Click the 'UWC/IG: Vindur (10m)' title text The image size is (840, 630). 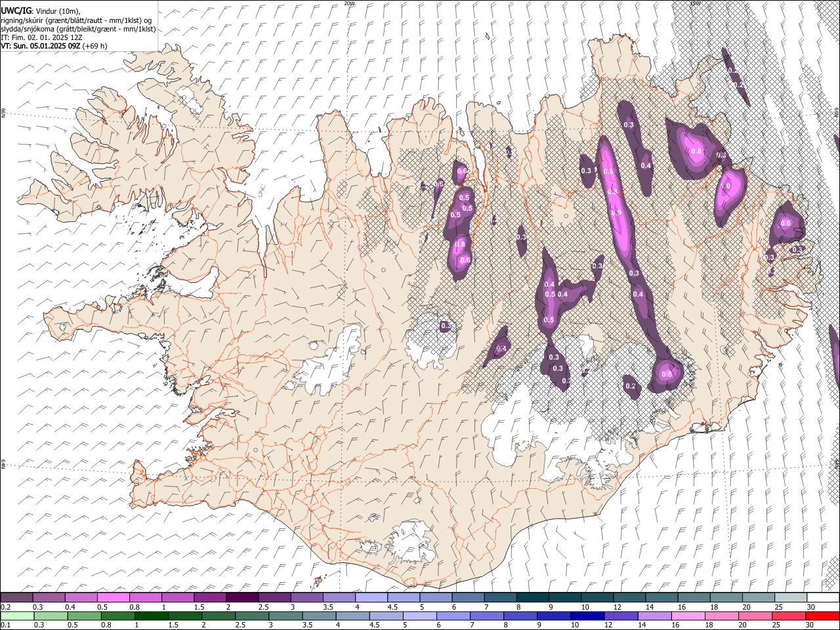[x=40, y=11]
